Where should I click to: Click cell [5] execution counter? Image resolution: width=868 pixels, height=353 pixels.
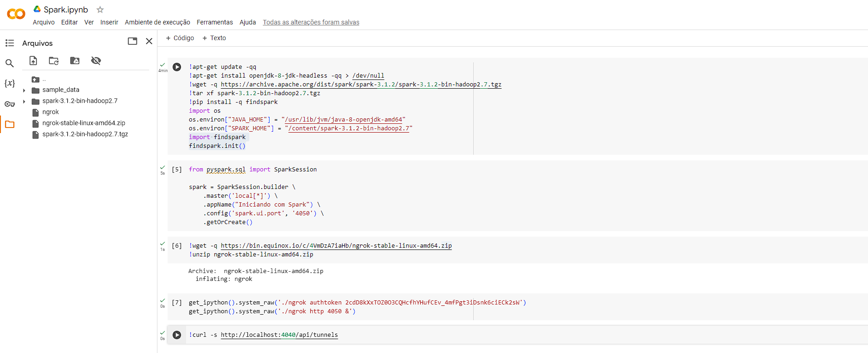coord(177,170)
